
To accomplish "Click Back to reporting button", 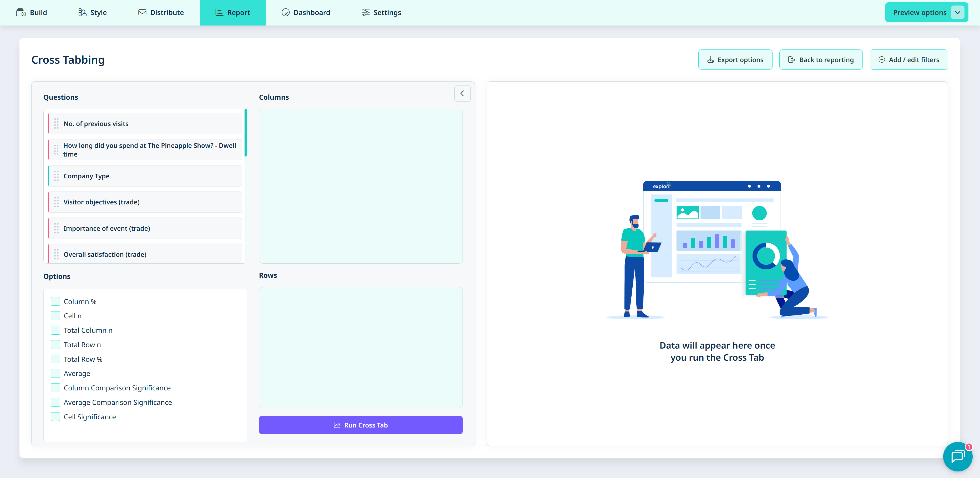I will tap(821, 60).
